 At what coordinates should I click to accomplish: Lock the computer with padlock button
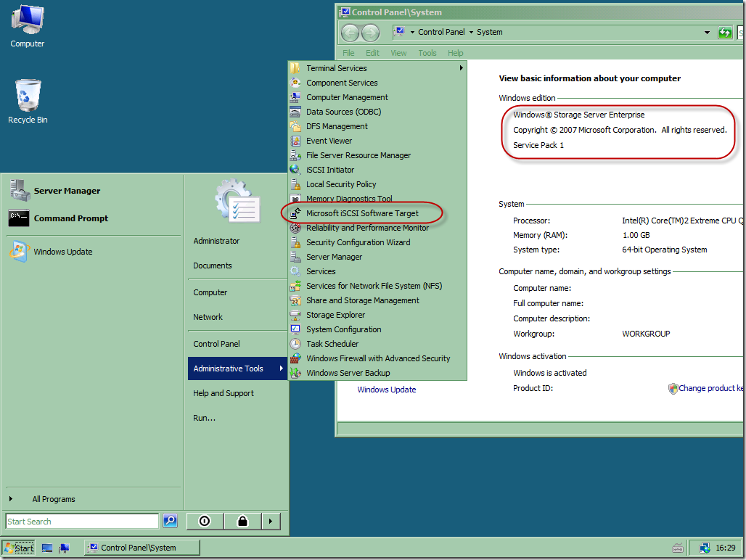coord(242,521)
